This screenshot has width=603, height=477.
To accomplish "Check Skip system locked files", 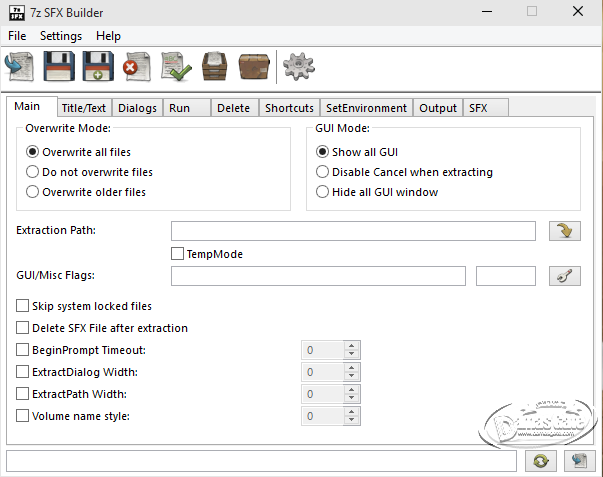I will click(22, 306).
